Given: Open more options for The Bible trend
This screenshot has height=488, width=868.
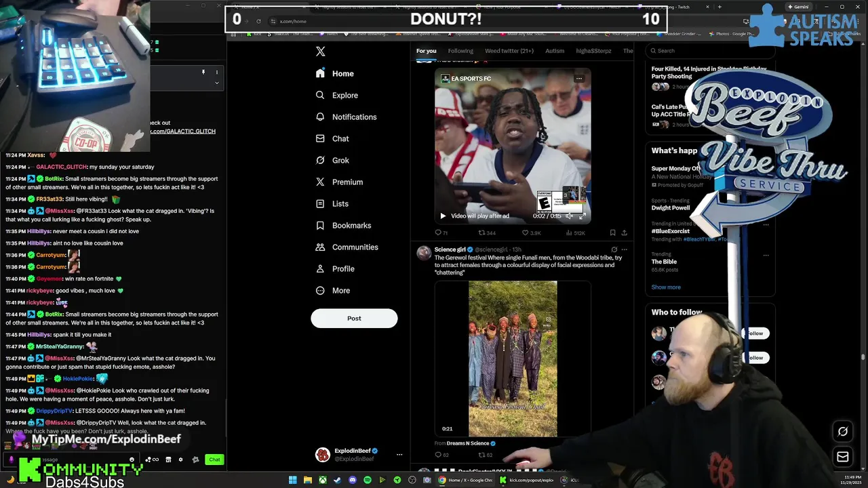Looking at the screenshot, I should 766,255.
